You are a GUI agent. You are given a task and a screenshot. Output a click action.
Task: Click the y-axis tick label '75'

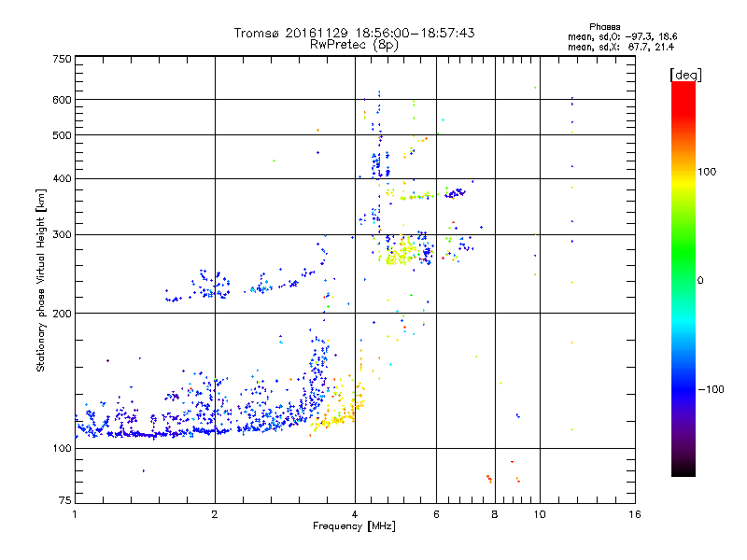[65, 500]
